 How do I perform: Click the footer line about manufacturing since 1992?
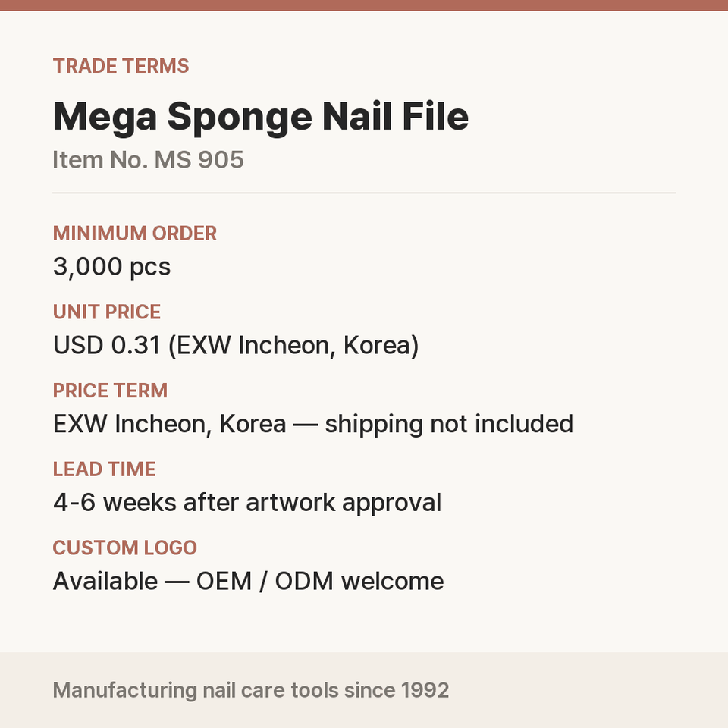point(251,690)
